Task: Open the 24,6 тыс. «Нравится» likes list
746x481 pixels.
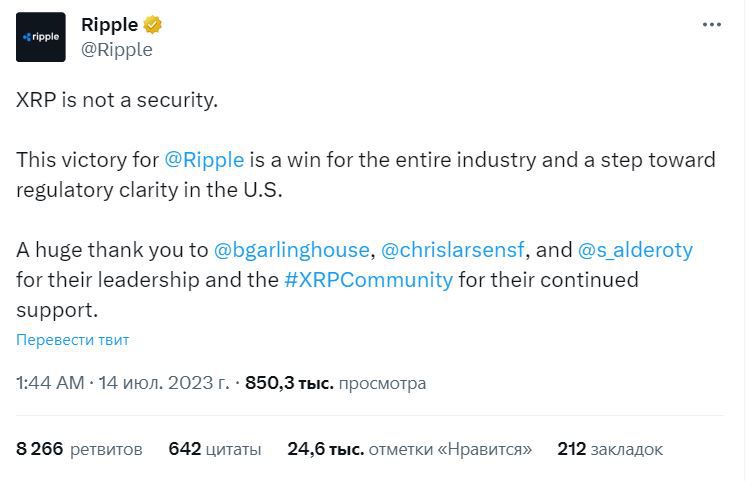Action: [409, 449]
